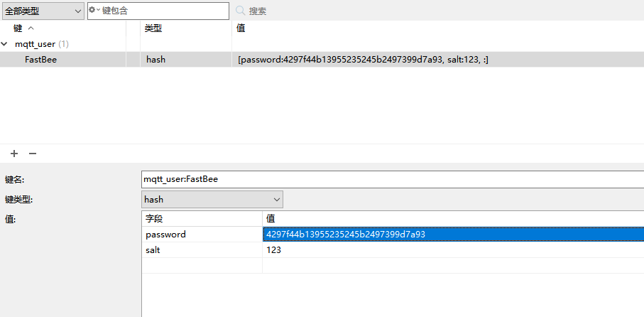The width and height of the screenshot is (644, 317).
Task: Collapse the mqtt_user tree group
Action: point(4,44)
